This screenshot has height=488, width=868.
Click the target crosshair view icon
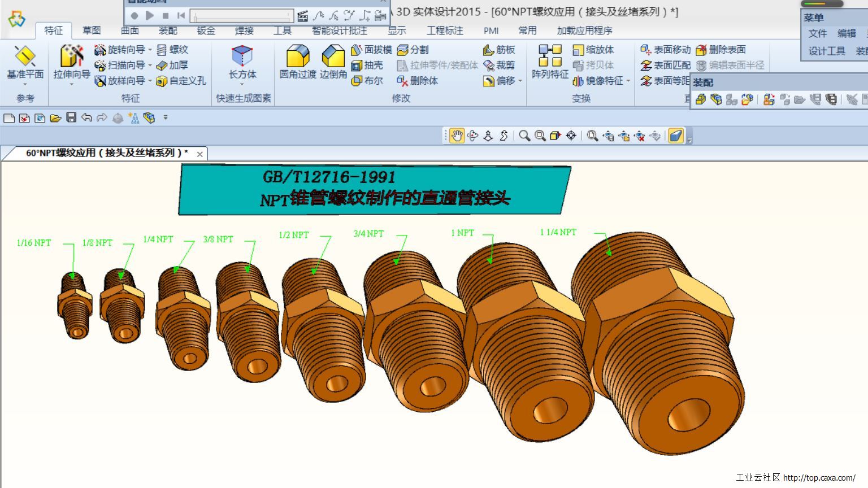571,136
